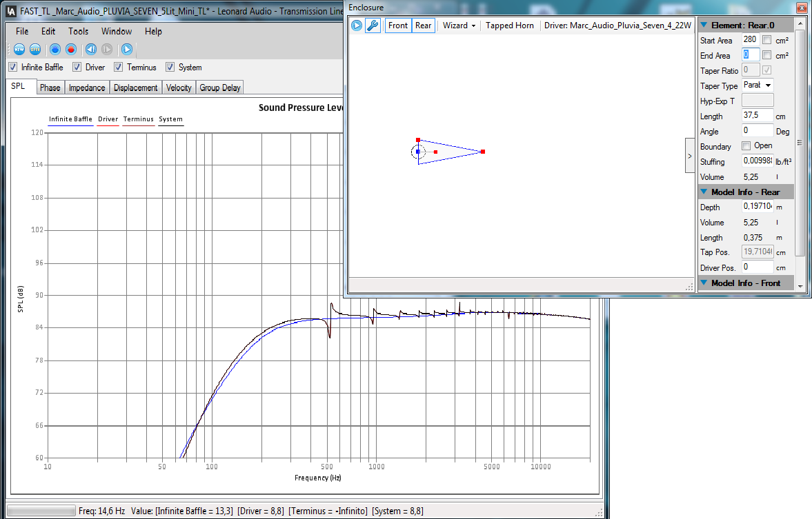Switch to the Velocity tab
This screenshot has width=812, height=519.
[x=179, y=88]
